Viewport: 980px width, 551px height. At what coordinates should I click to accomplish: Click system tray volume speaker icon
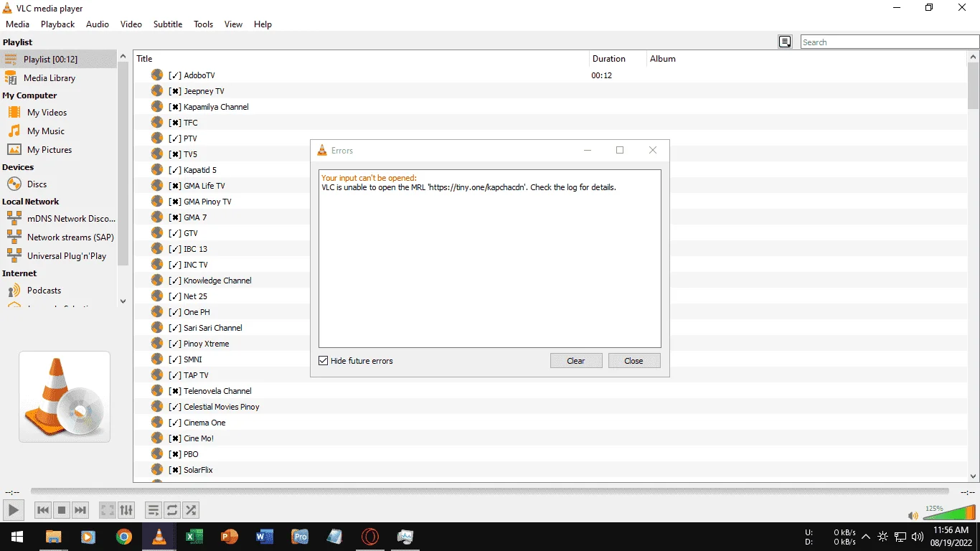click(918, 537)
